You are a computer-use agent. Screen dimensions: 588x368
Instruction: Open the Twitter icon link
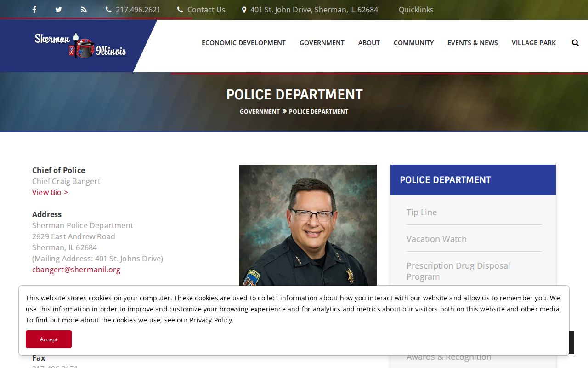click(58, 10)
